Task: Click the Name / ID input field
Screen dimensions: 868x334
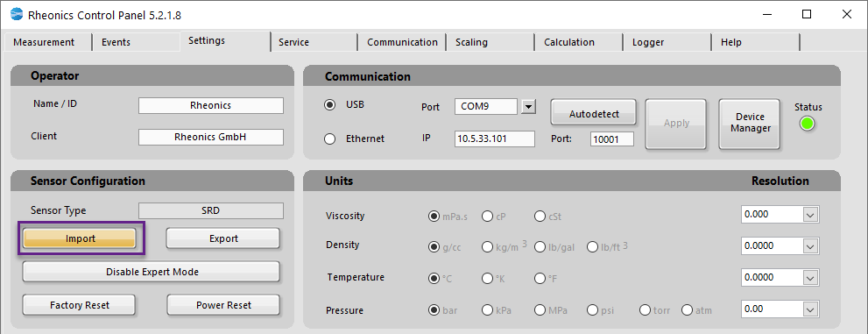Action: [211, 106]
